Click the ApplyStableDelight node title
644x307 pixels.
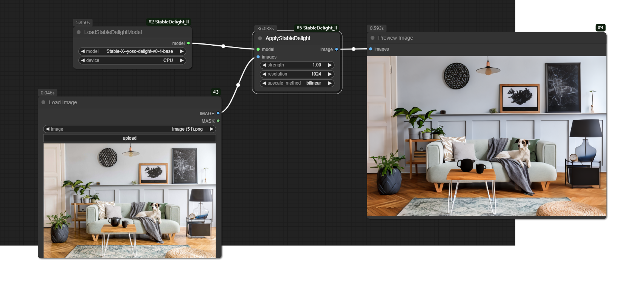click(288, 38)
